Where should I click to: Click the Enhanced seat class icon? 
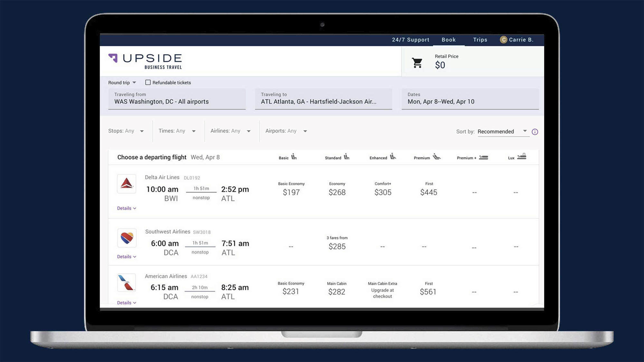[393, 157]
